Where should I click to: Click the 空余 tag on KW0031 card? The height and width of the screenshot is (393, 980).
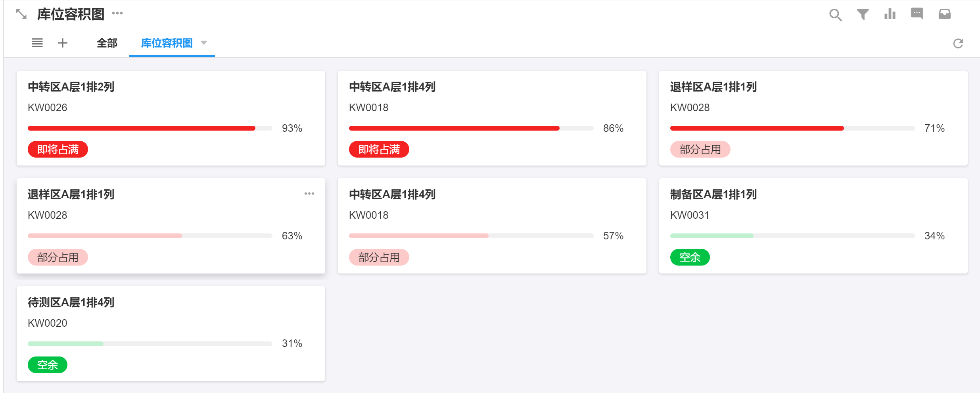pos(690,258)
